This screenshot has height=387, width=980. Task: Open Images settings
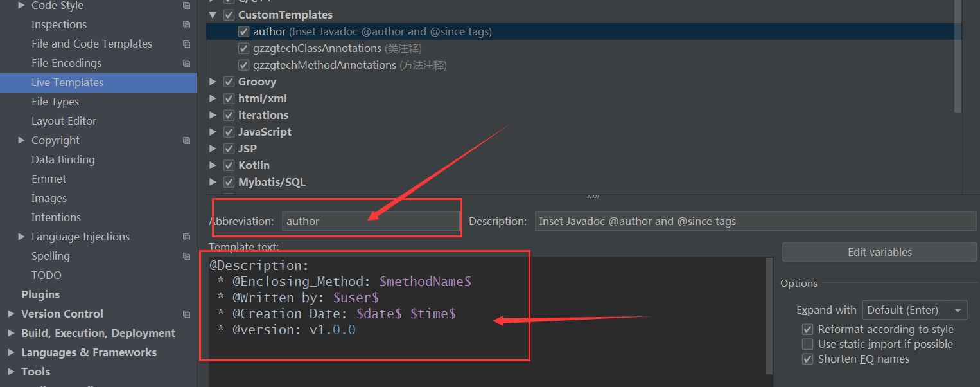(x=49, y=198)
